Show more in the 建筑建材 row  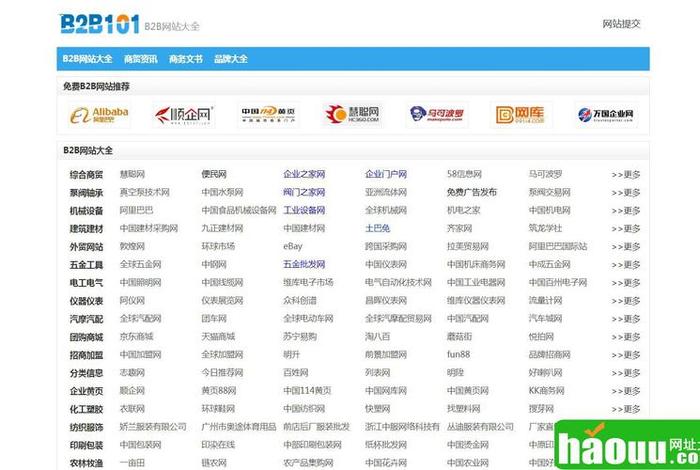click(x=626, y=229)
